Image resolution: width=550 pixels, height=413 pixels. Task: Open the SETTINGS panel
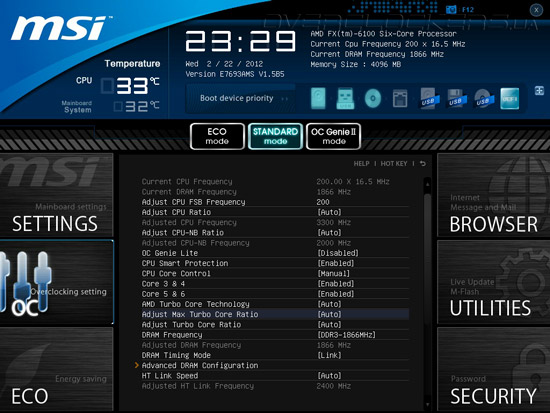[x=56, y=195]
